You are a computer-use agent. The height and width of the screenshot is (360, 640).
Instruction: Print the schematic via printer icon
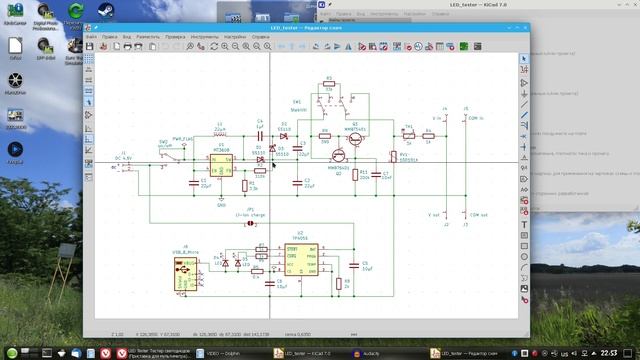[x=127, y=47]
